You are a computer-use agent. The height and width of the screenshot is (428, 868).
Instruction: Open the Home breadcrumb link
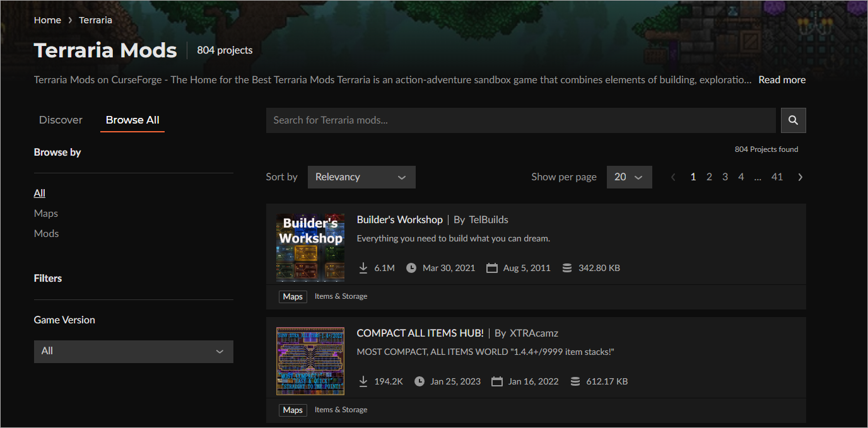[x=47, y=20]
